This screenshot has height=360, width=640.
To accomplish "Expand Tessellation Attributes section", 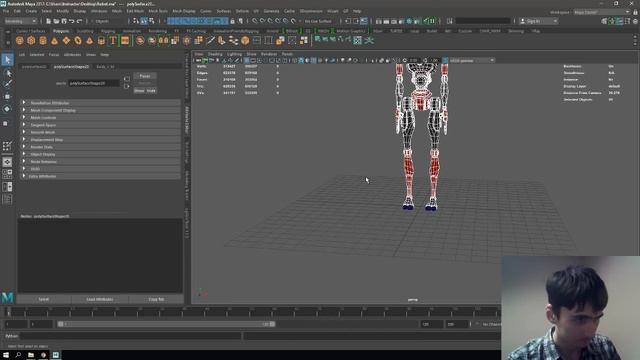I will coord(100,103).
